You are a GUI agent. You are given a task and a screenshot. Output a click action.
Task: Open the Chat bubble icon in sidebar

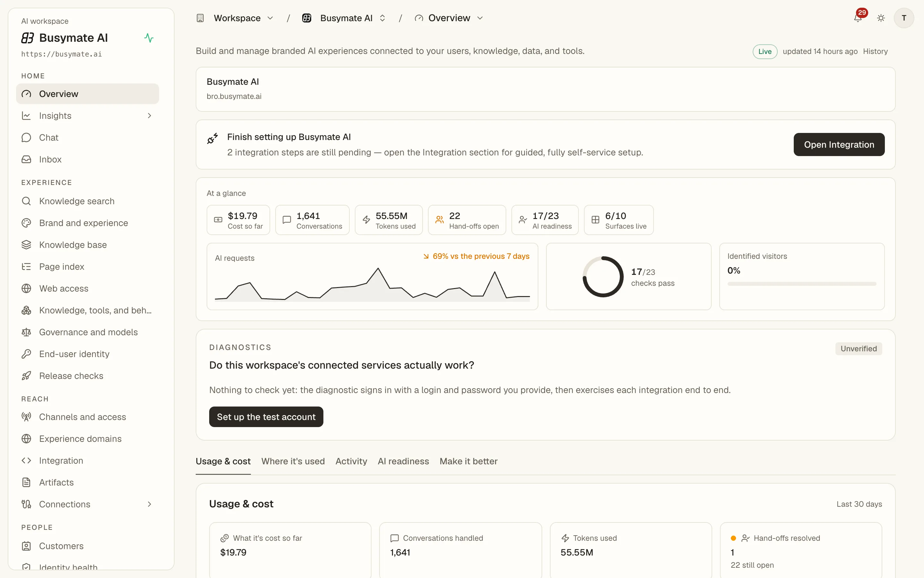[x=26, y=137]
